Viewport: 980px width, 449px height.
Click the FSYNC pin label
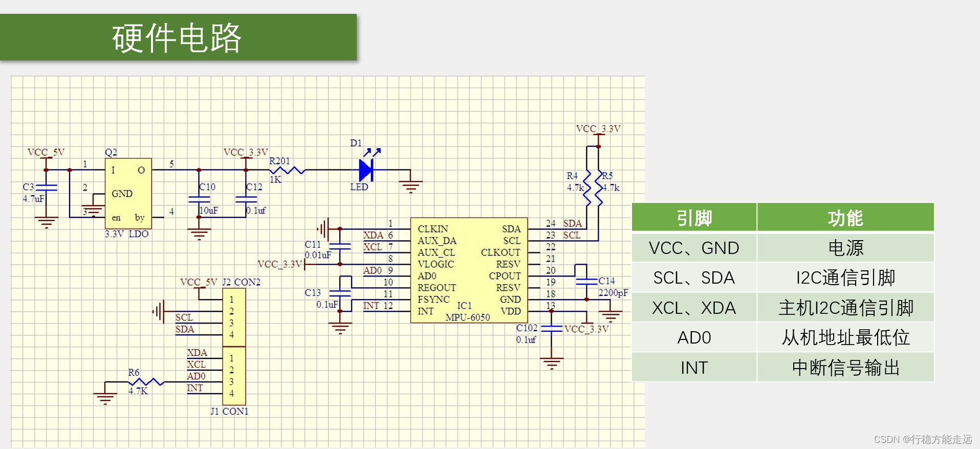(x=434, y=300)
